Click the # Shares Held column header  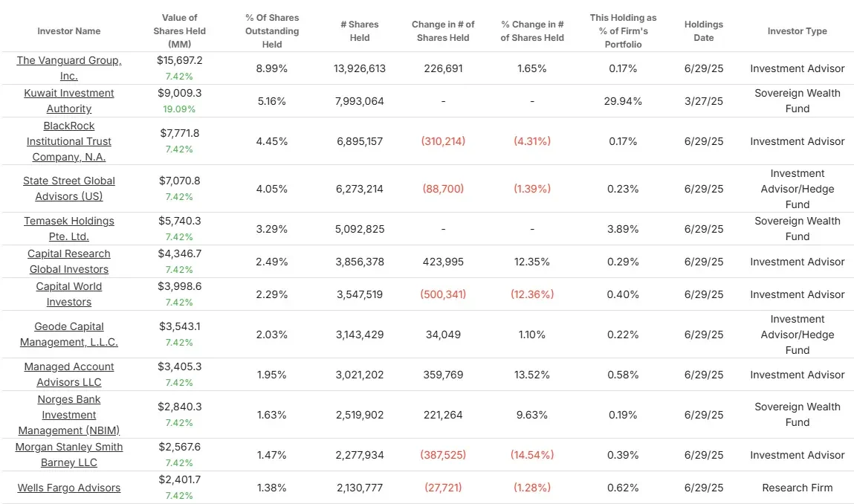point(360,31)
